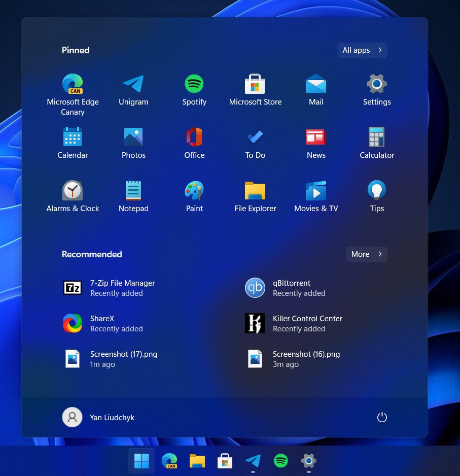460x476 pixels.
Task: Open Alarms & Clock
Action: [x=73, y=196]
